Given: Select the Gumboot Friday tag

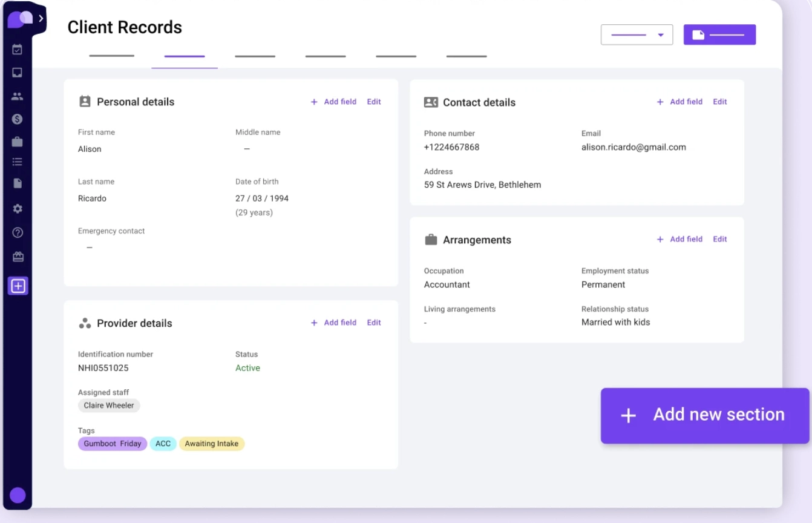Looking at the screenshot, I should pos(112,444).
